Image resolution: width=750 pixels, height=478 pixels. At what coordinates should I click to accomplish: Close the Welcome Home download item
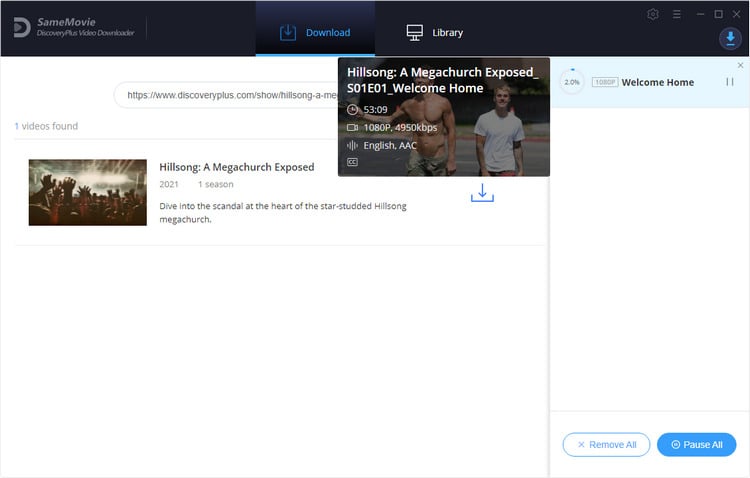coord(740,65)
